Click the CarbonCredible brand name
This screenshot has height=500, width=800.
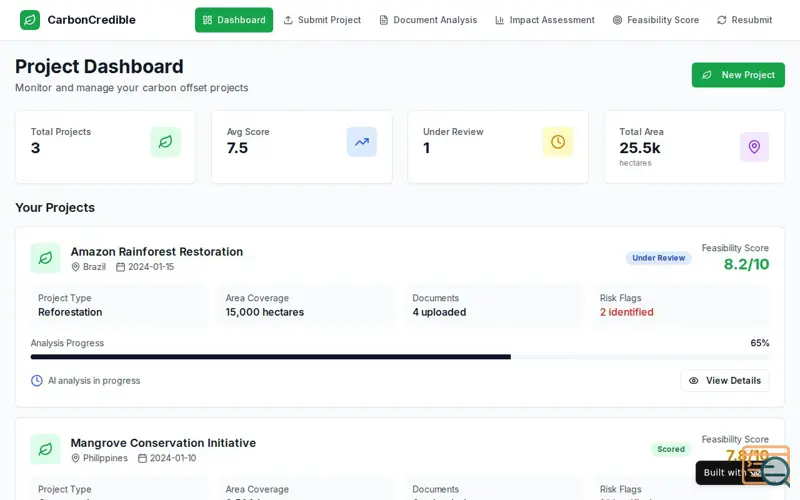point(91,20)
